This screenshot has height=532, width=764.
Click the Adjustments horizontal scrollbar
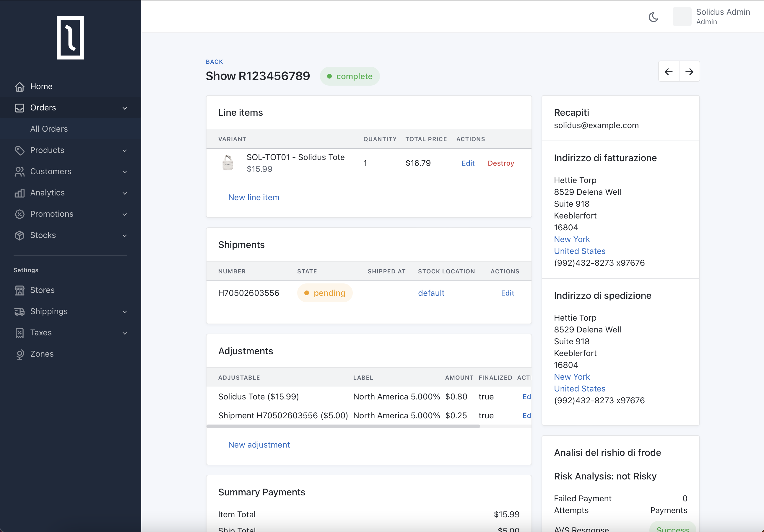(x=343, y=426)
